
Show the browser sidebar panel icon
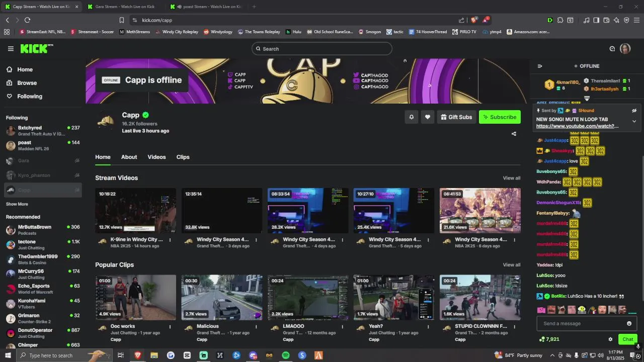click(596, 20)
